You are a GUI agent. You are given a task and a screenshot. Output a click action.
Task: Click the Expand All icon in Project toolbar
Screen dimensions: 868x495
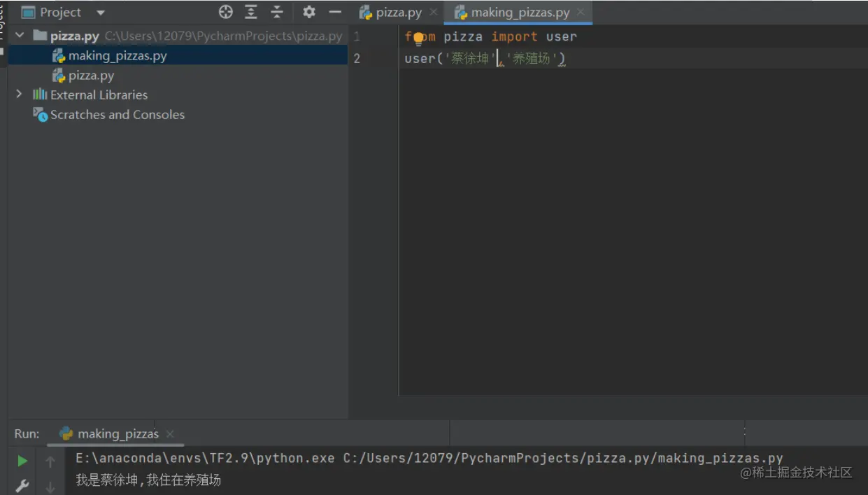coord(251,12)
